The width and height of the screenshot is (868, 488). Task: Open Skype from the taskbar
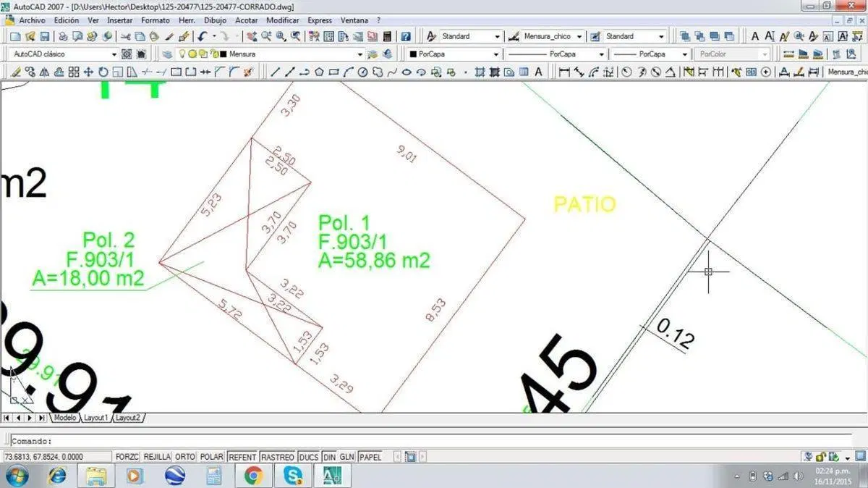(x=293, y=476)
